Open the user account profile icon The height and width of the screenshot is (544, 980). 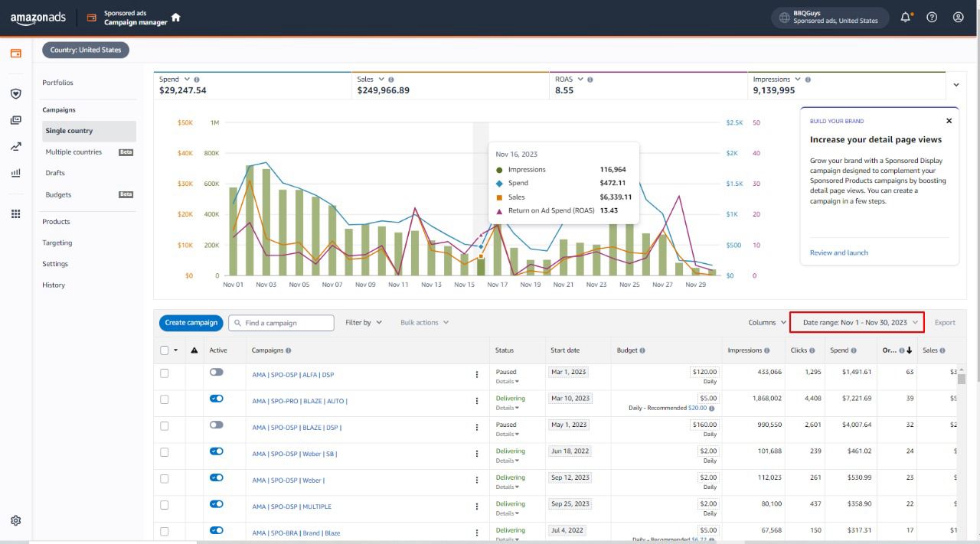pyautogui.click(x=958, y=17)
